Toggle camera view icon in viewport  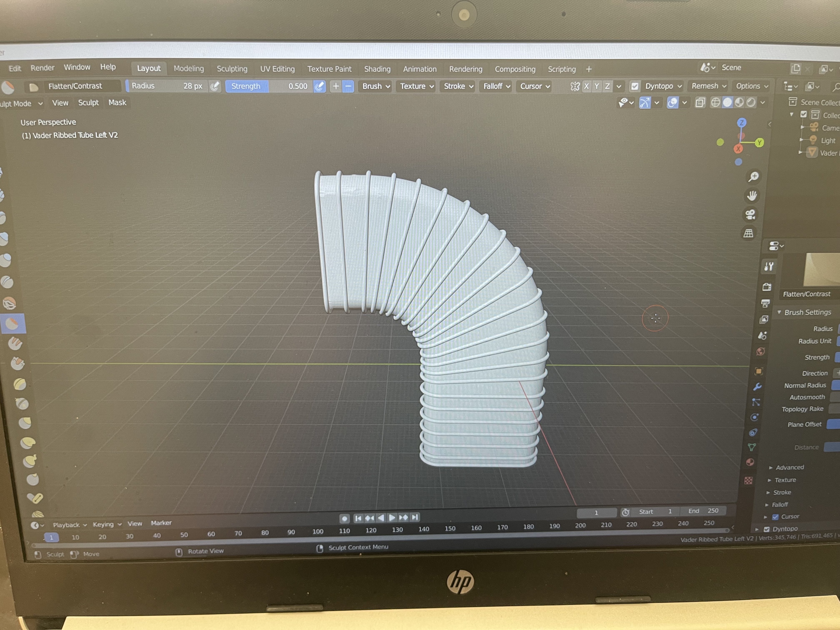pyautogui.click(x=750, y=215)
